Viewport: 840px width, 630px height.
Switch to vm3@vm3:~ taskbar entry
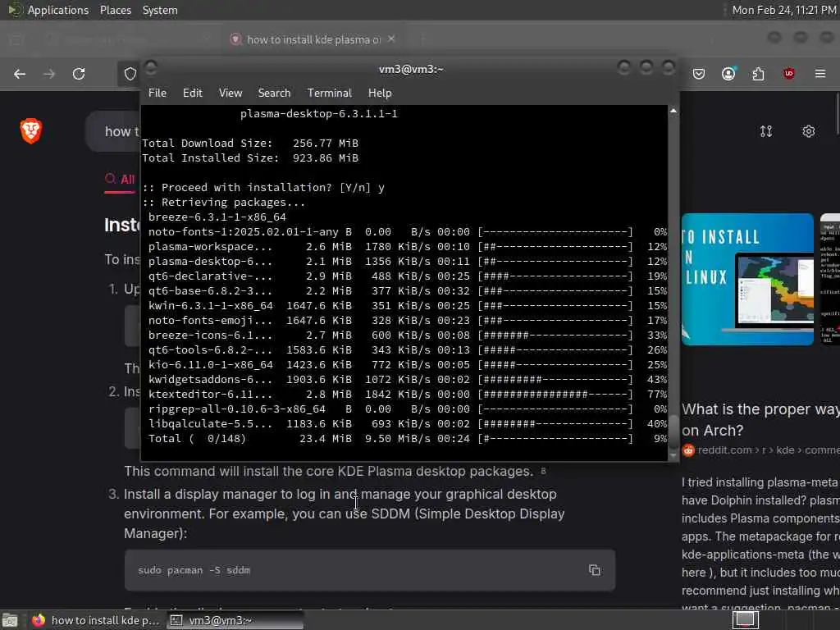point(235,620)
